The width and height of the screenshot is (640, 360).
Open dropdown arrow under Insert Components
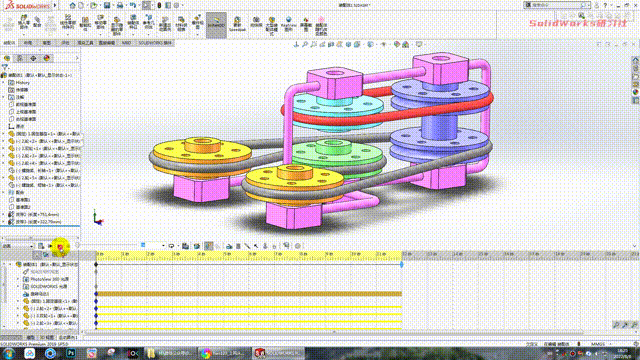click(x=24, y=34)
